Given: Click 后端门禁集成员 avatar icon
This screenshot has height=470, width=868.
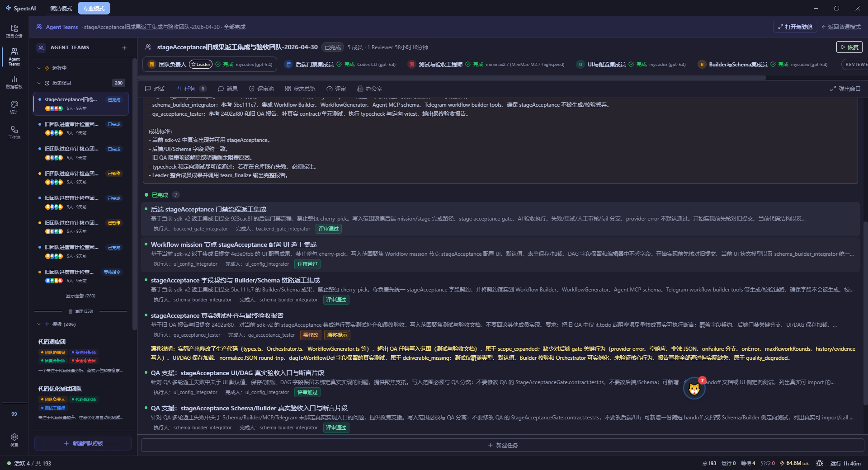Looking at the screenshot, I should [288, 64].
